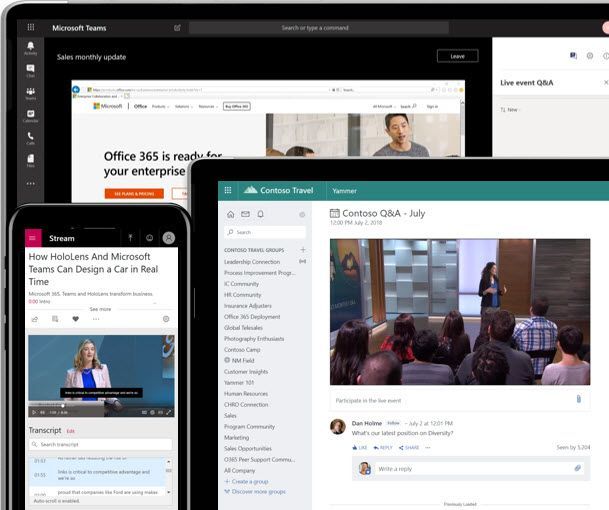Share the Stream video
The height and width of the screenshot is (510, 609).
coord(35,319)
